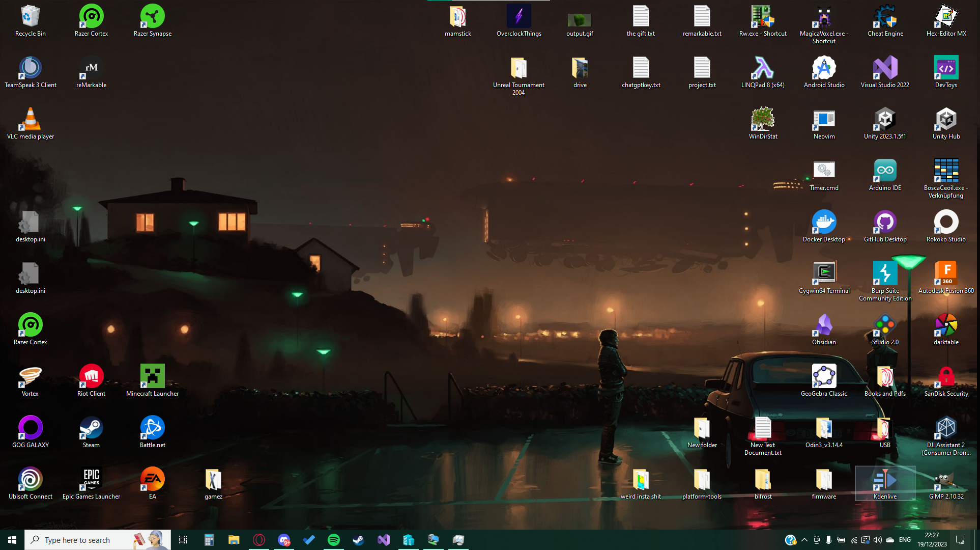980x550 pixels.
Task: Open Spotify from the taskbar
Action: pyautogui.click(x=334, y=540)
